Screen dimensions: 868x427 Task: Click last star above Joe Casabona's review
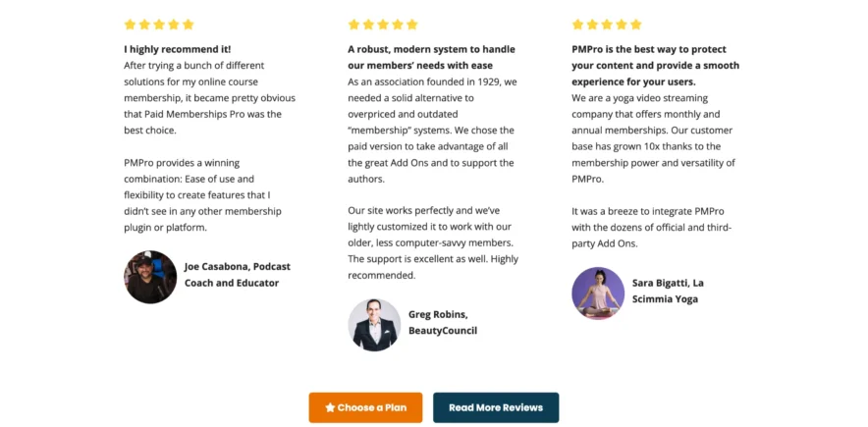tap(189, 25)
